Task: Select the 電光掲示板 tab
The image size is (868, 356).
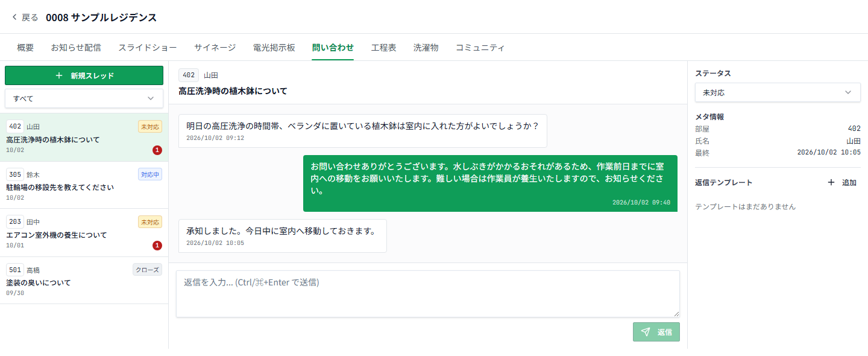Action: (x=274, y=48)
